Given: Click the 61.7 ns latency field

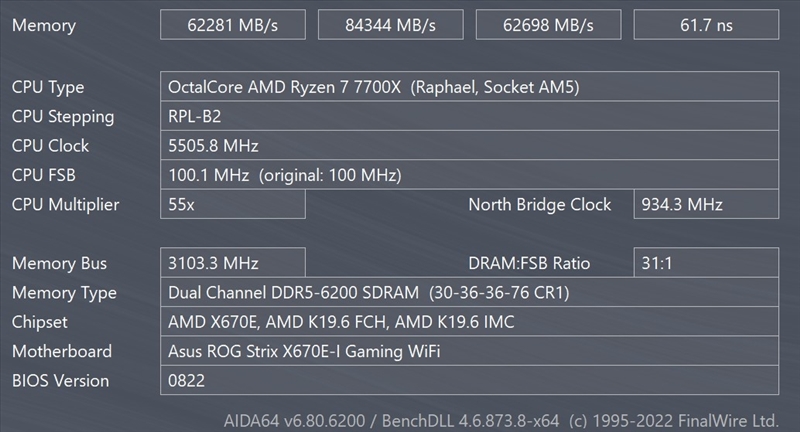Looking at the screenshot, I should (706, 25).
